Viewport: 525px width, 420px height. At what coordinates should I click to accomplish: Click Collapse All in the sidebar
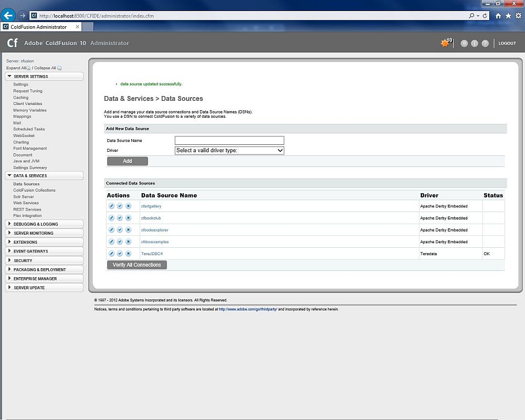point(48,68)
